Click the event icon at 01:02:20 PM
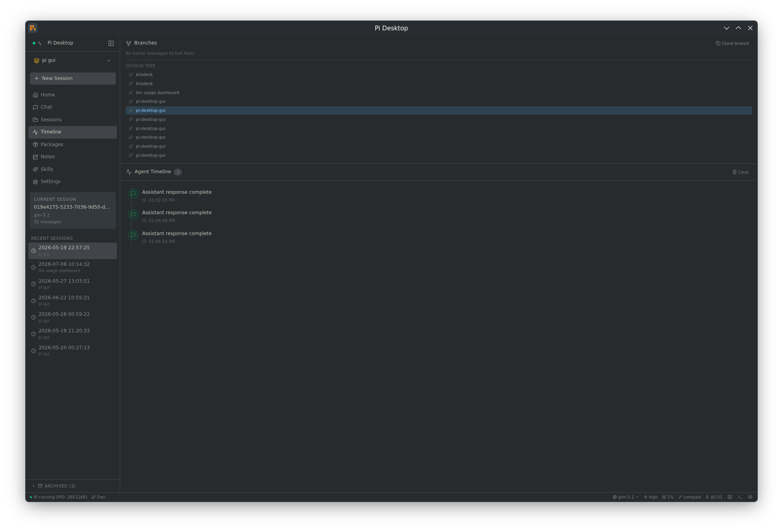This screenshot has width=783, height=532. point(133,194)
